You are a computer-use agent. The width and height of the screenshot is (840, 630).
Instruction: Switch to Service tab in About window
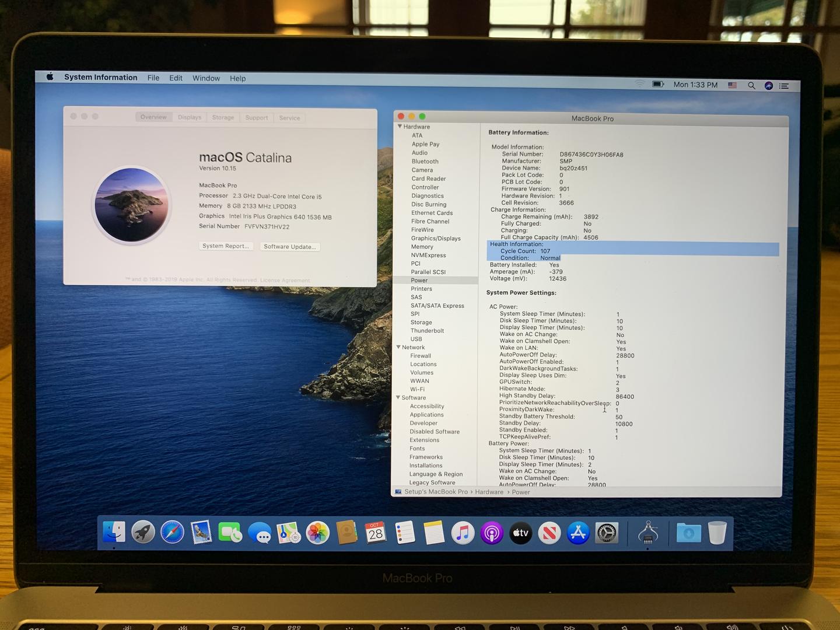click(x=289, y=118)
